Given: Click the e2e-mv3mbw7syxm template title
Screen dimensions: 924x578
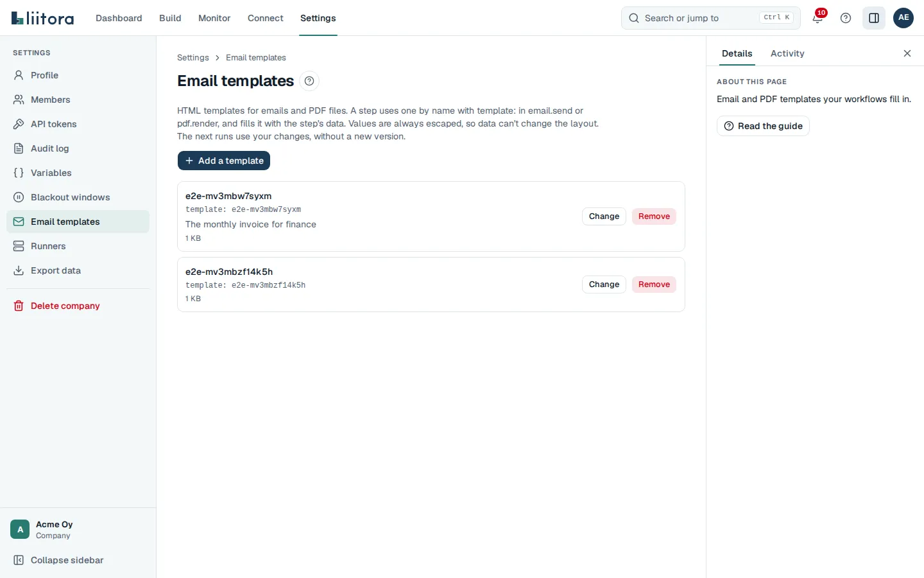Looking at the screenshot, I should click(x=228, y=196).
